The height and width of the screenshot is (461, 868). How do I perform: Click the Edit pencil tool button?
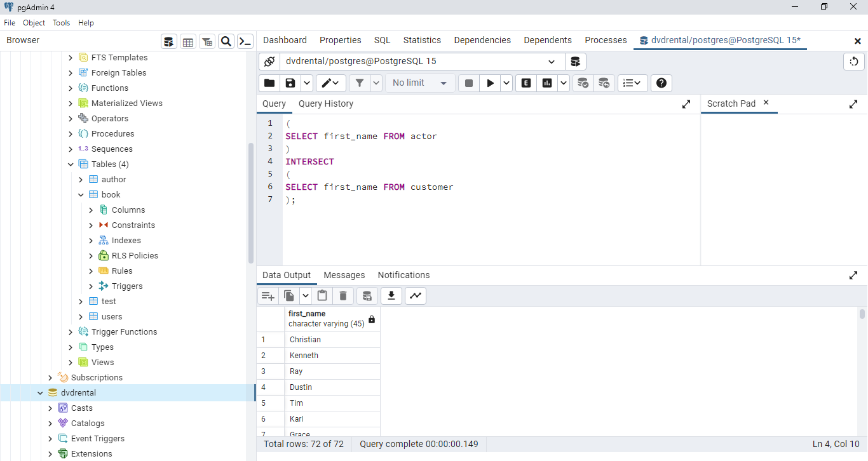click(331, 83)
